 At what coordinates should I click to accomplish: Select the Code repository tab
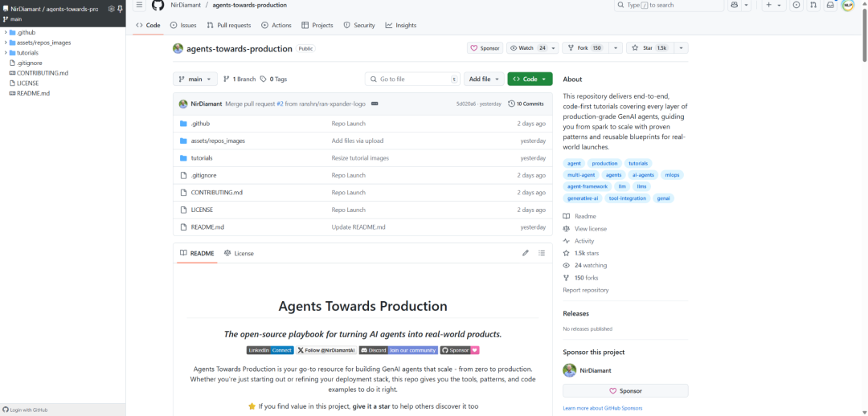[148, 25]
